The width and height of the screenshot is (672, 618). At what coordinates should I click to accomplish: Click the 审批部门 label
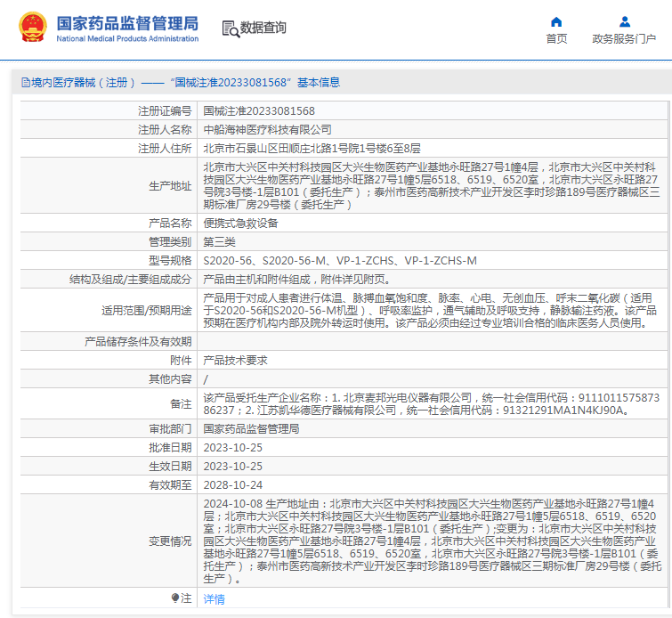[x=170, y=429]
